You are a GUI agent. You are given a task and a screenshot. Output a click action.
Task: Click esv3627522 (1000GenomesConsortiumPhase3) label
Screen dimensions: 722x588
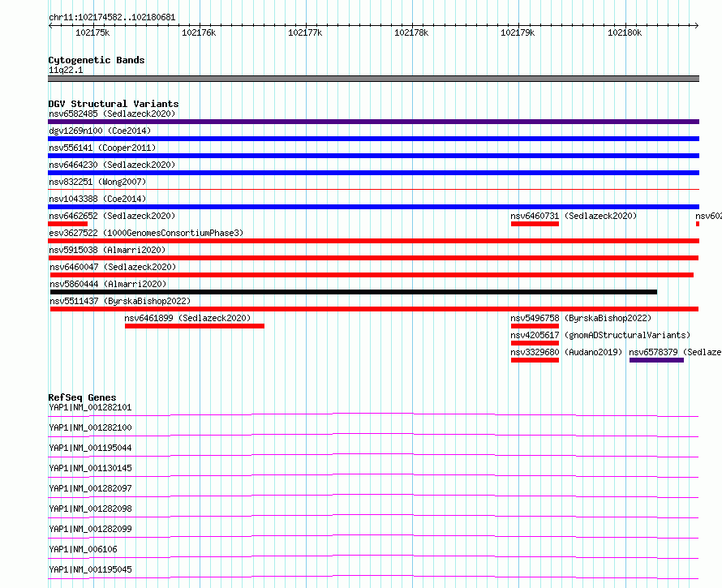pyautogui.click(x=146, y=233)
